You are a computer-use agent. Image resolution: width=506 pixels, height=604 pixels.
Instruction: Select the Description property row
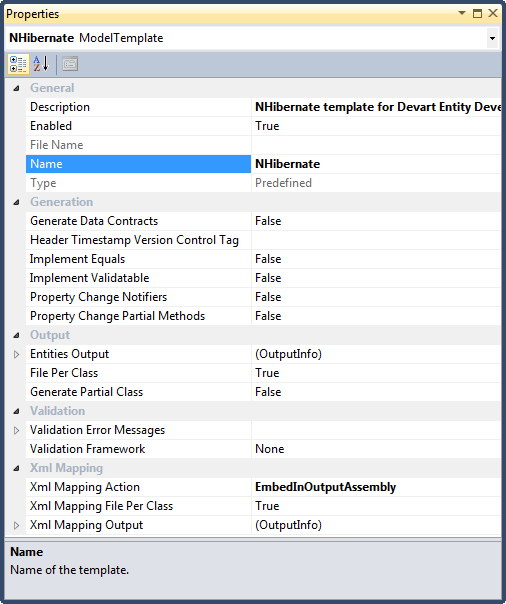click(x=263, y=107)
